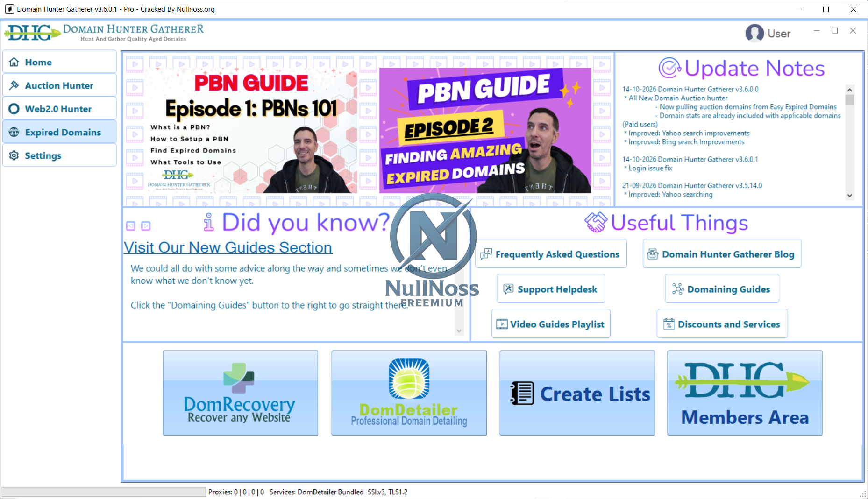
Task: Click the inner app minimize button
Action: tap(817, 31)
